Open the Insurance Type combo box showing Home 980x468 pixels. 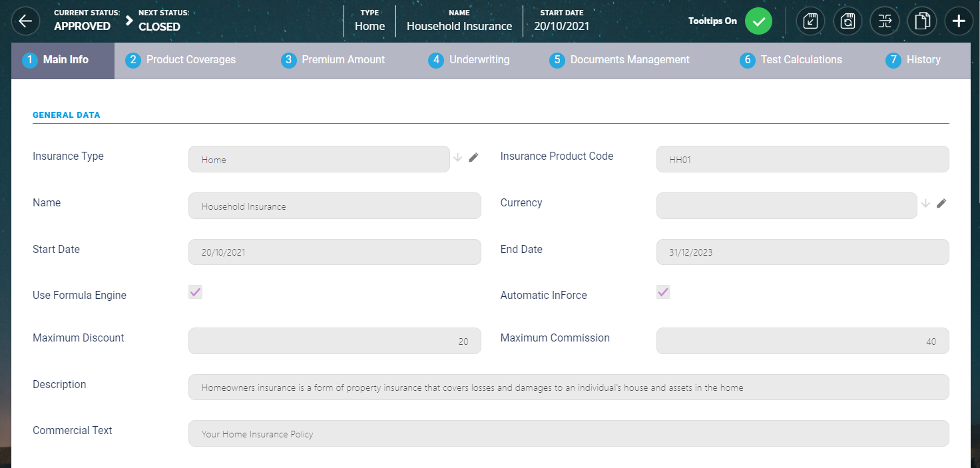(x=319, y=160)
